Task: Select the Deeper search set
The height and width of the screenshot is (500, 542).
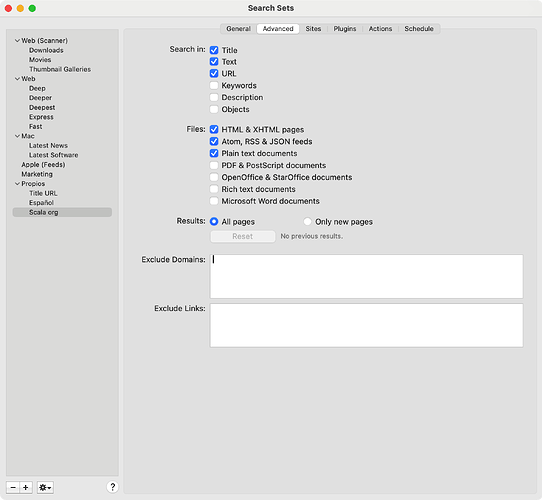Action: [x=40, y=98]
